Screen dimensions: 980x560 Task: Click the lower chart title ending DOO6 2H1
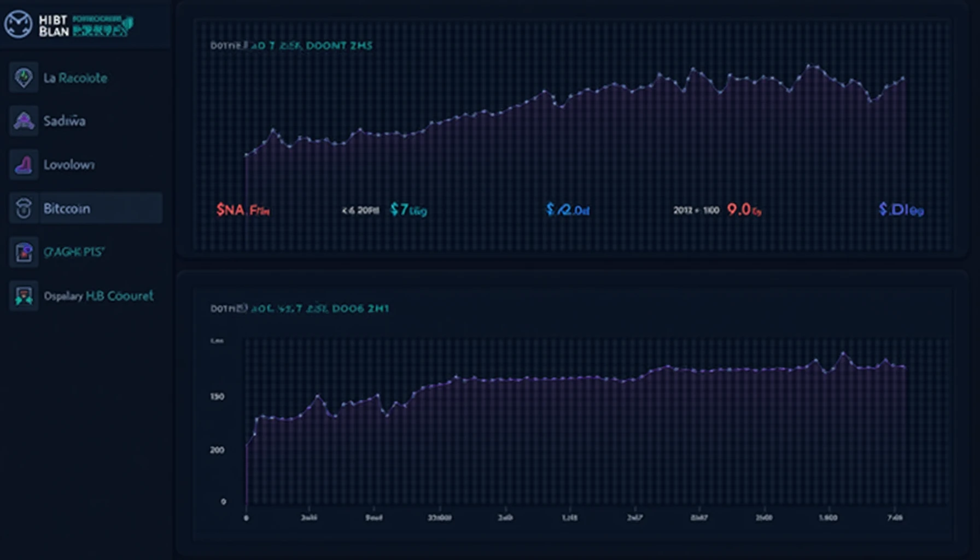299,308
